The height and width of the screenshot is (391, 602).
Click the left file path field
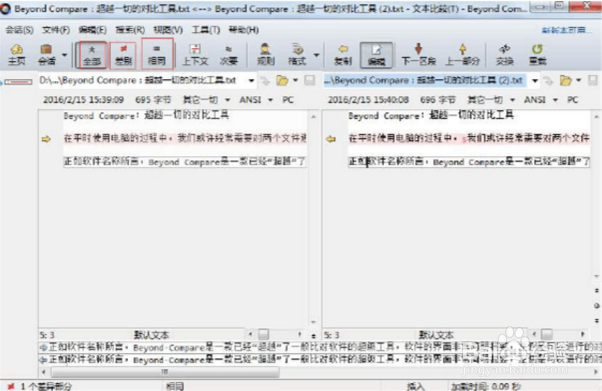142,80
